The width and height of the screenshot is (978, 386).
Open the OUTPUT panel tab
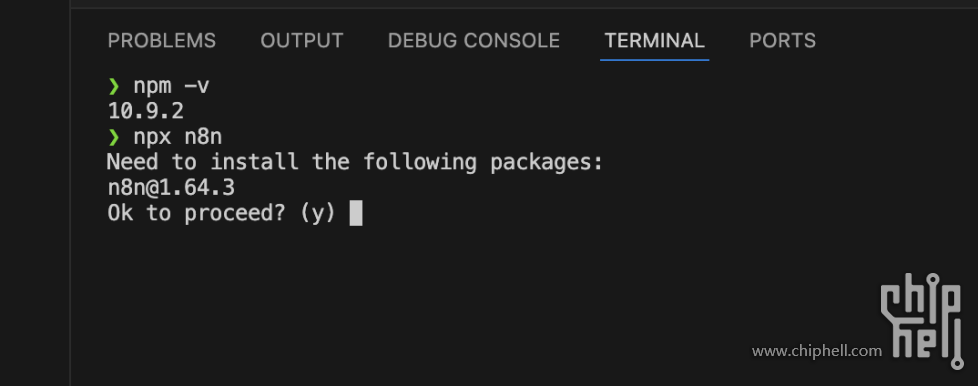(302, 41)
